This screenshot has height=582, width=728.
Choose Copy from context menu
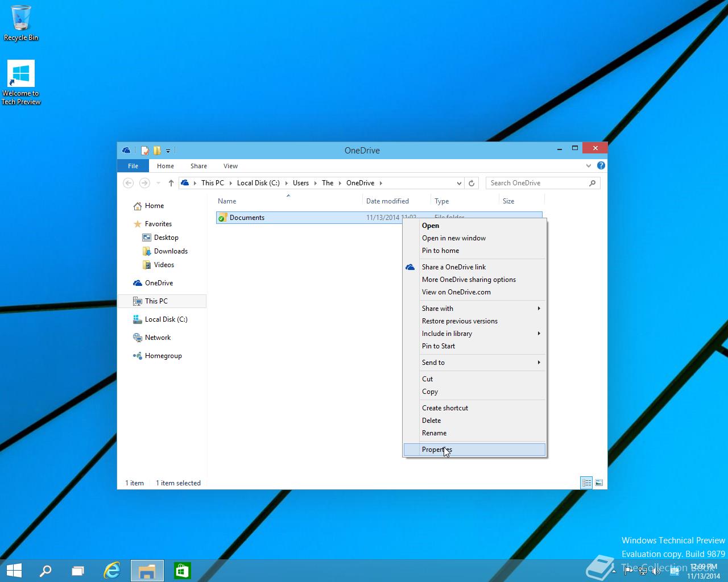(474, 392)
